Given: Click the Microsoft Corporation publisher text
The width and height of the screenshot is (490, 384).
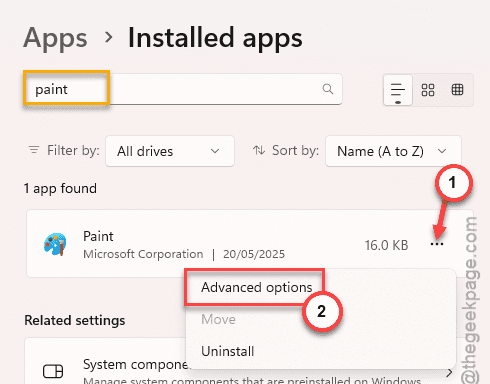Looking at the screenshot, I should click(143, 254).
